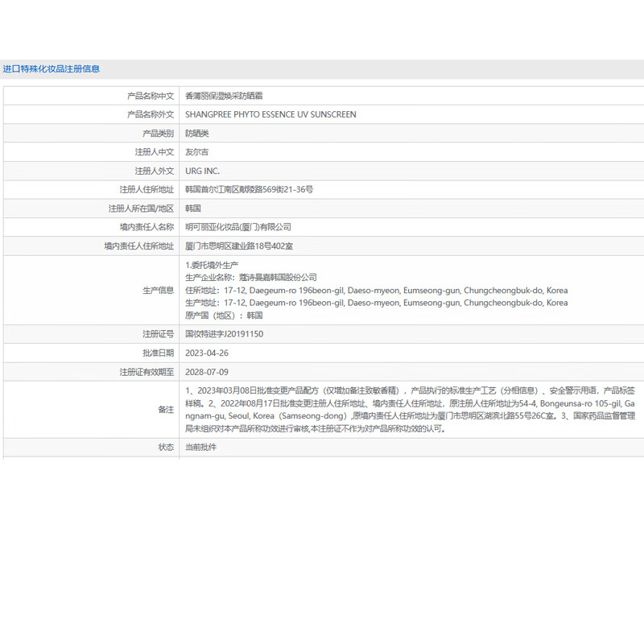Click the 注册人所在国/地区 label
The width and height of the screenshot is (644, 644).
click(x=142, y=208)
